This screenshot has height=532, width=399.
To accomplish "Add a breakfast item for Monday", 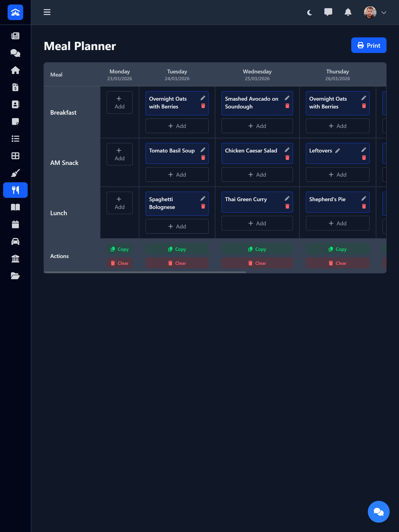I will point(119,102).
